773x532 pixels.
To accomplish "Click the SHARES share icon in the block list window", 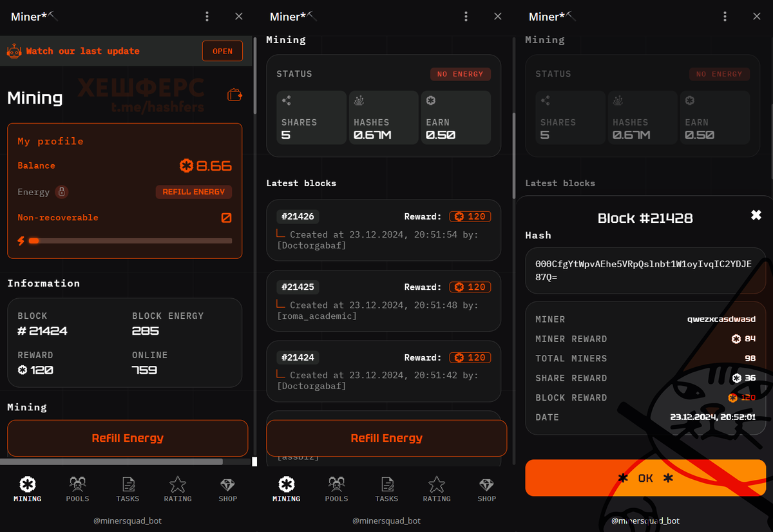I will (x=287, y=100).
